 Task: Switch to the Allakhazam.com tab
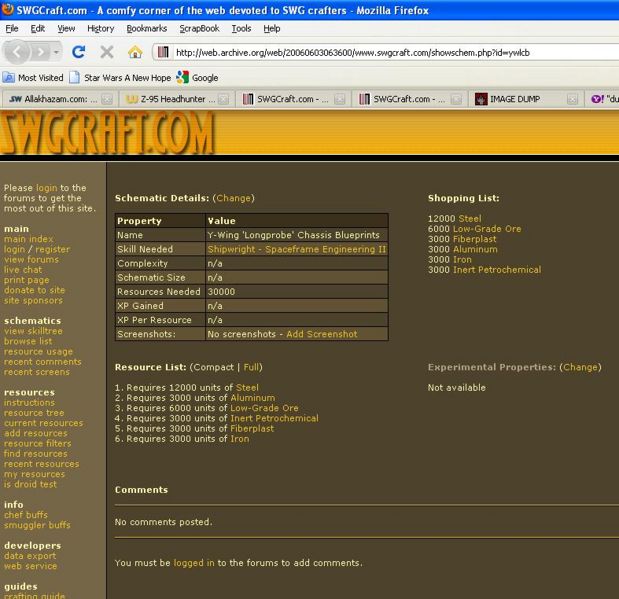53,99
